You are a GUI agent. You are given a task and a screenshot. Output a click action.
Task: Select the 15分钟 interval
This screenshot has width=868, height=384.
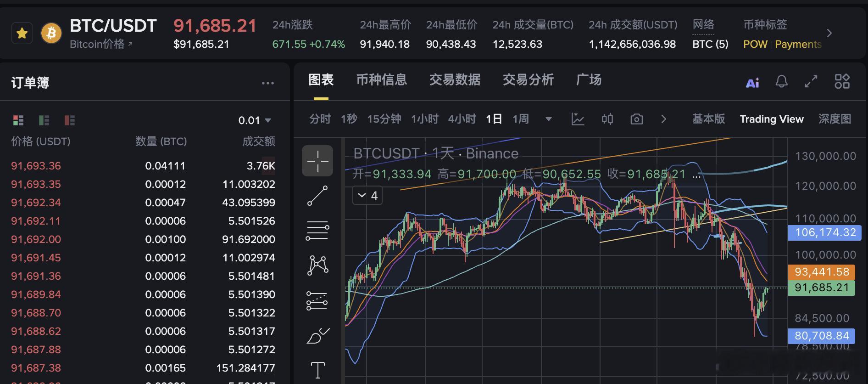coord(384,119)
